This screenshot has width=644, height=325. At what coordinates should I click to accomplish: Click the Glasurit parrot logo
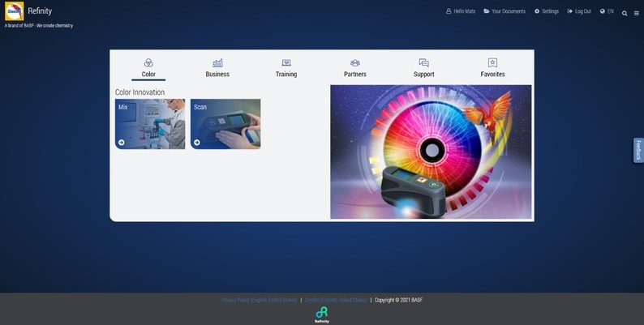(x=15, y=11)
